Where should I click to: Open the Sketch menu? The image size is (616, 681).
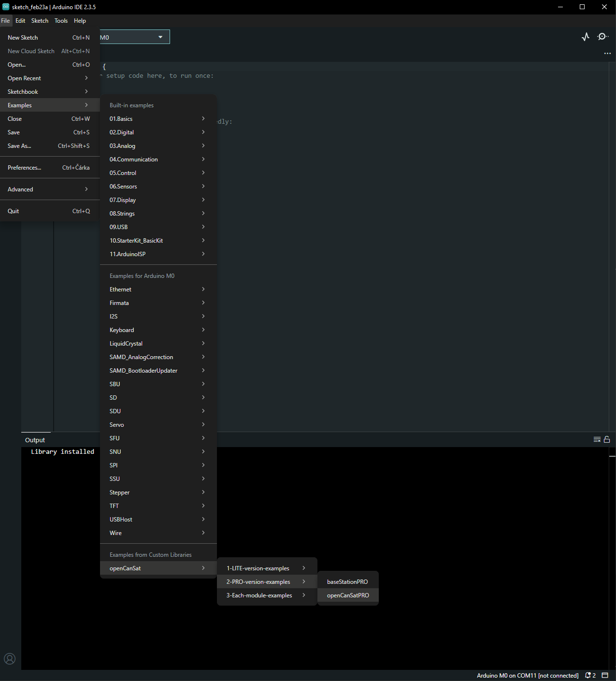(x=40, y=21)
